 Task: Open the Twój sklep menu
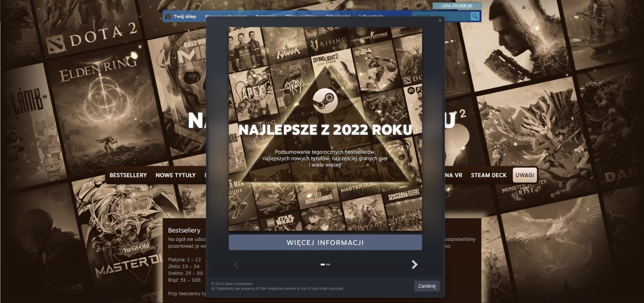point(185,17)
